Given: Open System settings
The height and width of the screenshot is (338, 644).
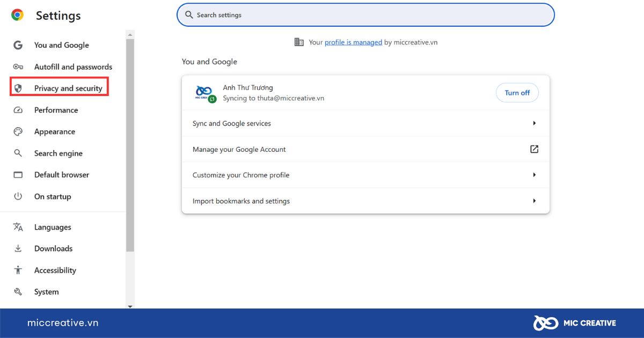Looking at the screenshot, I should click(x=47, y=292).
